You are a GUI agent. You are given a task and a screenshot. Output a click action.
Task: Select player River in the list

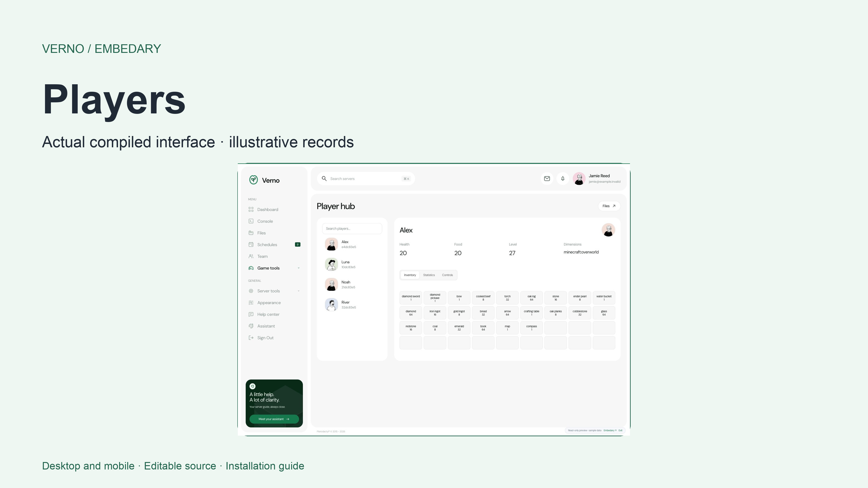tap(352, 305)
